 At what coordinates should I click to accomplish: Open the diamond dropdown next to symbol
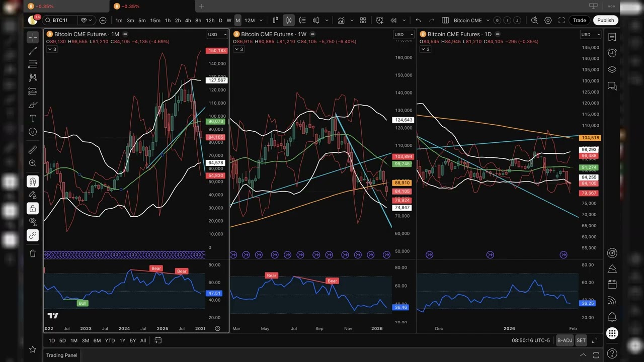pyautogui.click(x=87, y=20)
